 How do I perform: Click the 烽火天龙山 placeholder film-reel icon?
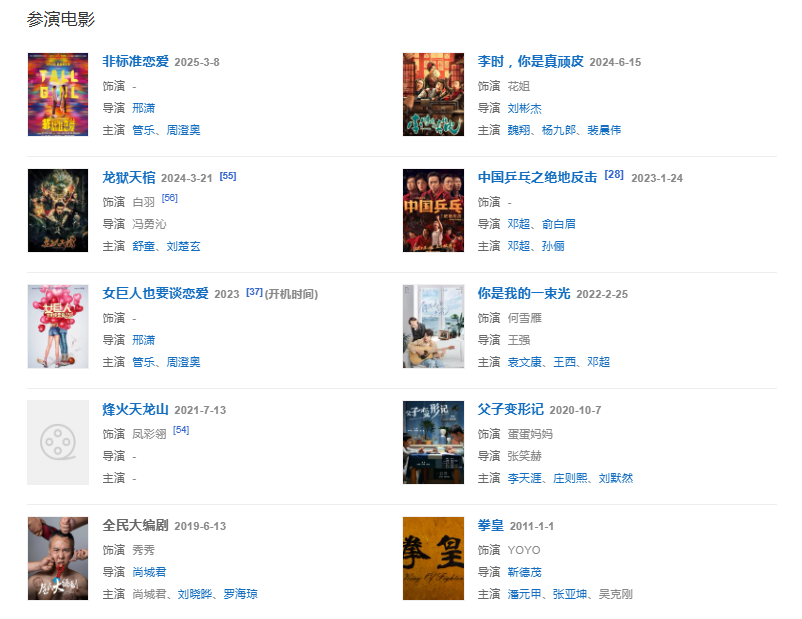(x=58, y=442)
